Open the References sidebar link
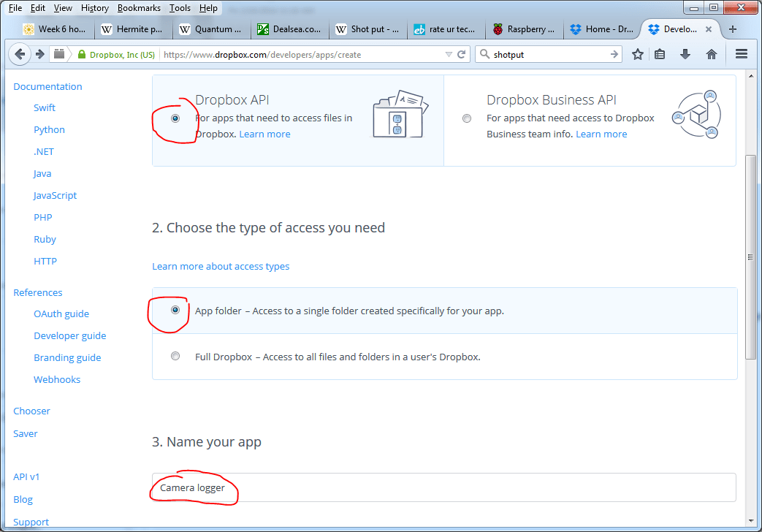Screen dimensions: 762x532 (38, 293)
